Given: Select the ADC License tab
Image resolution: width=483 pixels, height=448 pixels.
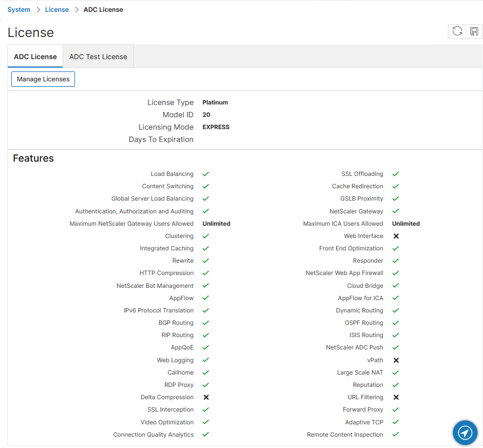Looking at the screenshot, I should point(35,56).
